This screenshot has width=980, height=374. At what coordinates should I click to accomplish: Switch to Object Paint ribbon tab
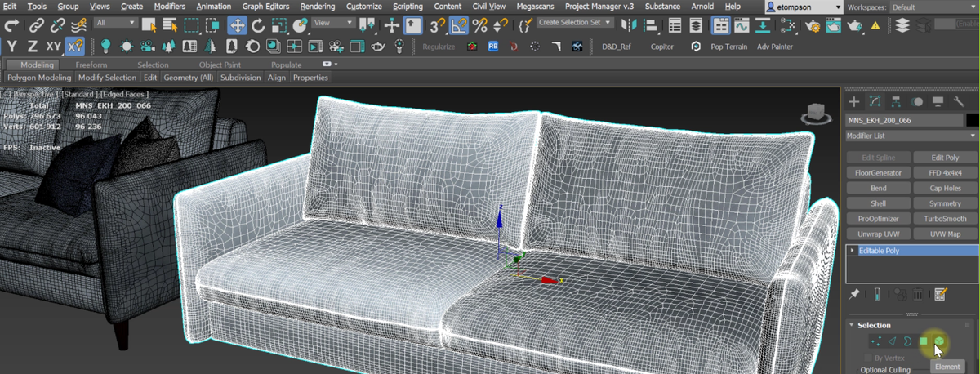click(220, 65)
